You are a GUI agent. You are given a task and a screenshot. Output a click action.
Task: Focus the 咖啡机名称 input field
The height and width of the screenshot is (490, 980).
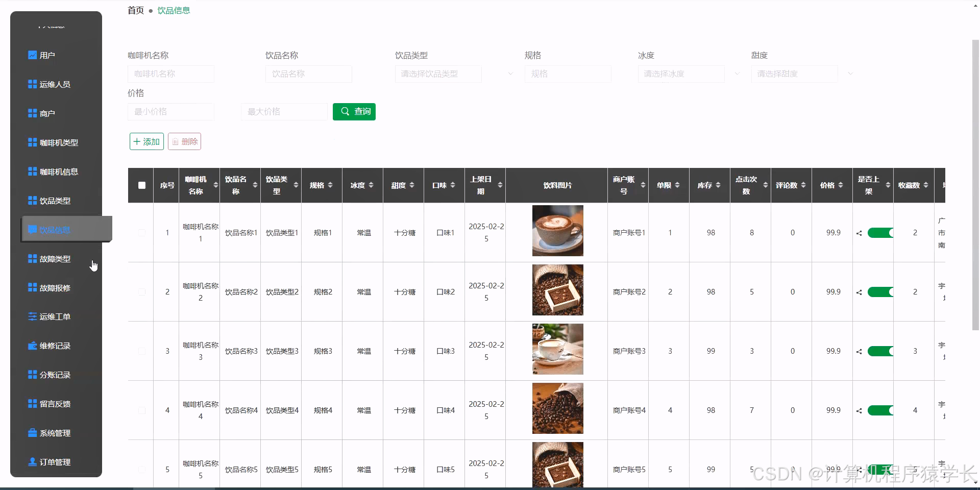171,74
